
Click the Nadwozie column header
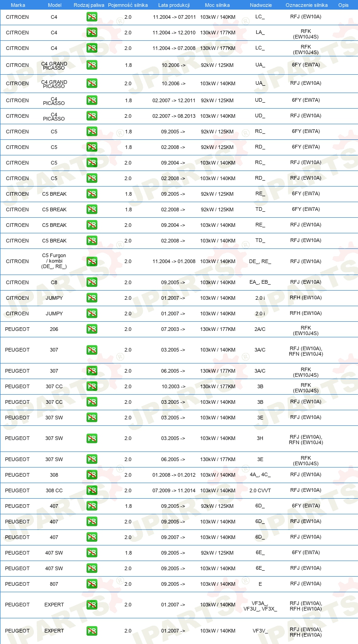(x=260, y=5)
